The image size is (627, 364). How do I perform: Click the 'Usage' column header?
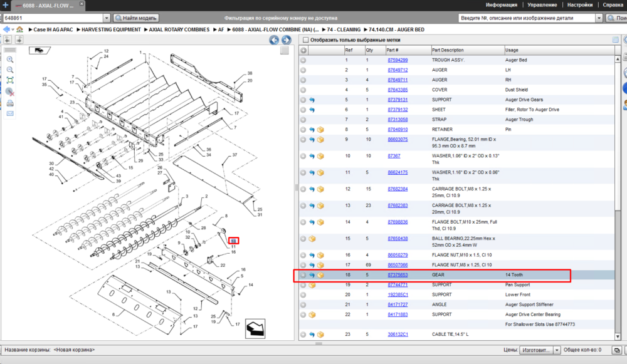click(559, 50)
